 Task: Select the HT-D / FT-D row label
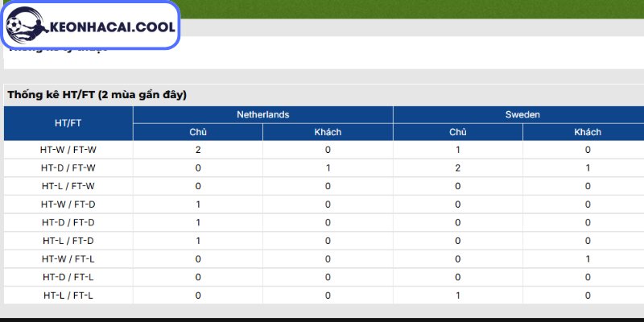[68, 223]
